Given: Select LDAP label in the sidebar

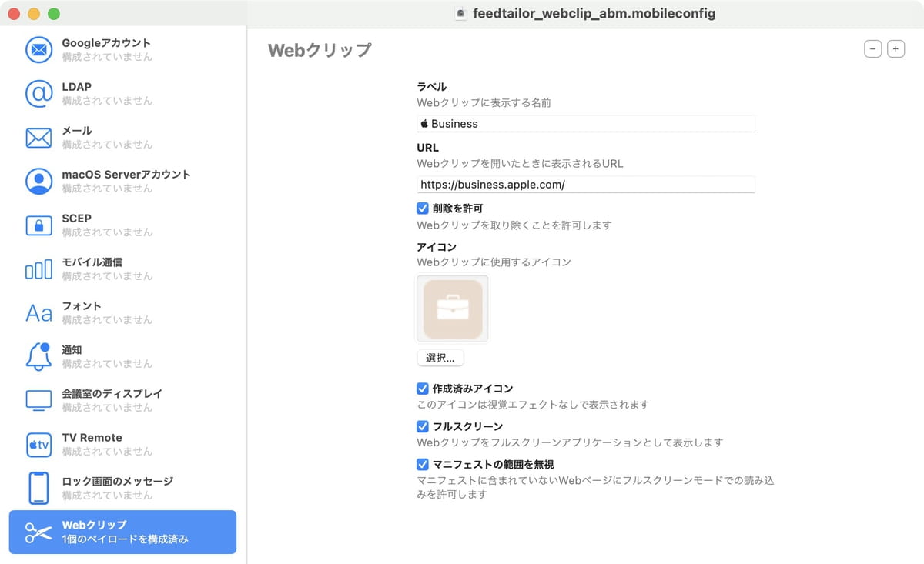Looking at the screenshot, I should (x=77, y=87).
